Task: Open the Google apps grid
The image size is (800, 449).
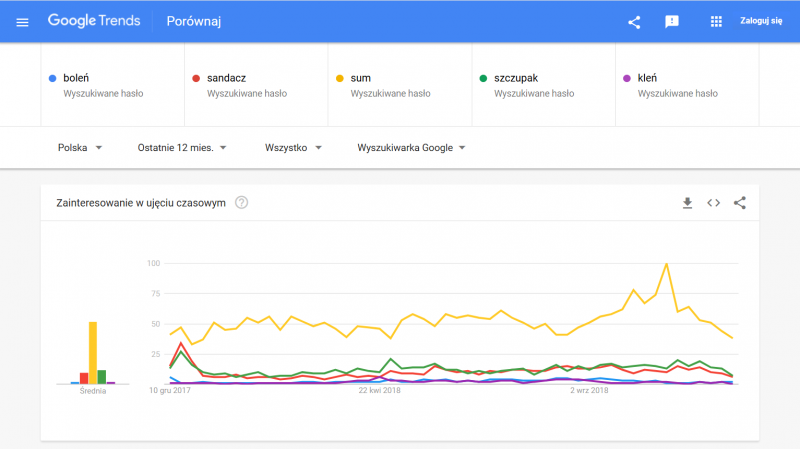Action: 716,22
